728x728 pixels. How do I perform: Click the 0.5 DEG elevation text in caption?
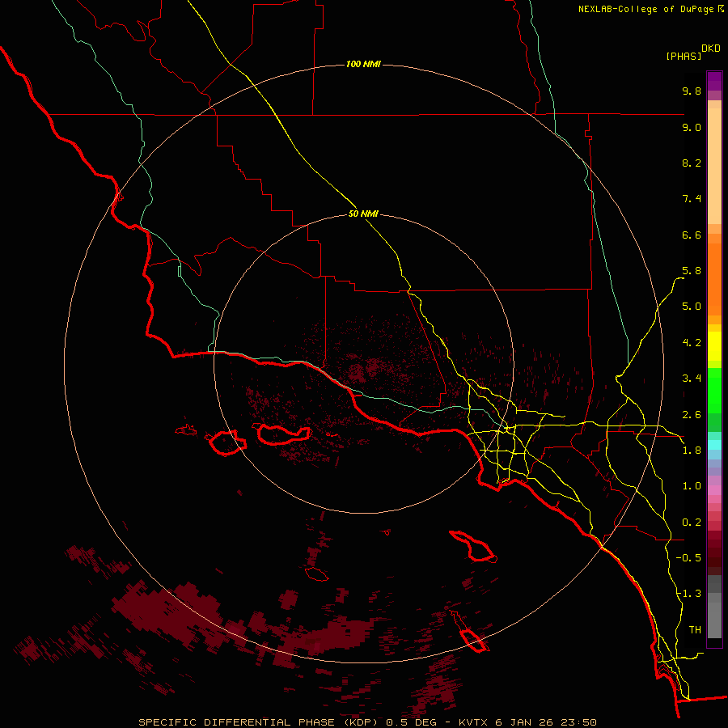coord(412,722)
